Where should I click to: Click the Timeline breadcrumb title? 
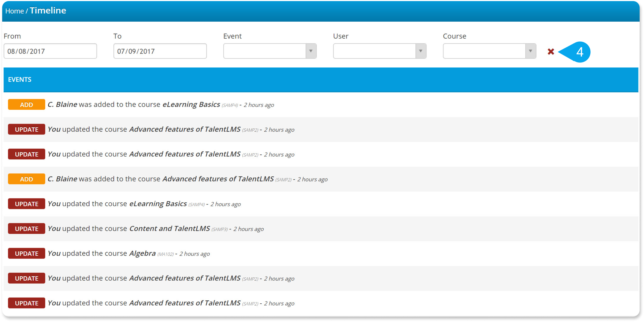pos(48,10)
